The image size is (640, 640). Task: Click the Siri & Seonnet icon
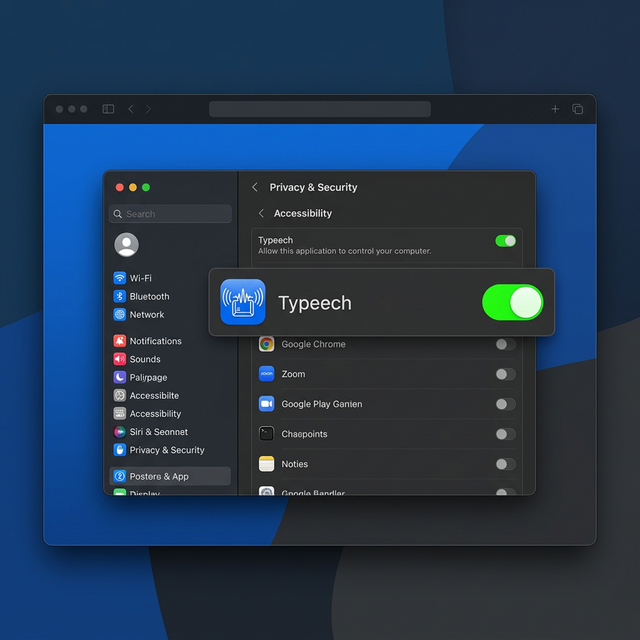point(120,432)
